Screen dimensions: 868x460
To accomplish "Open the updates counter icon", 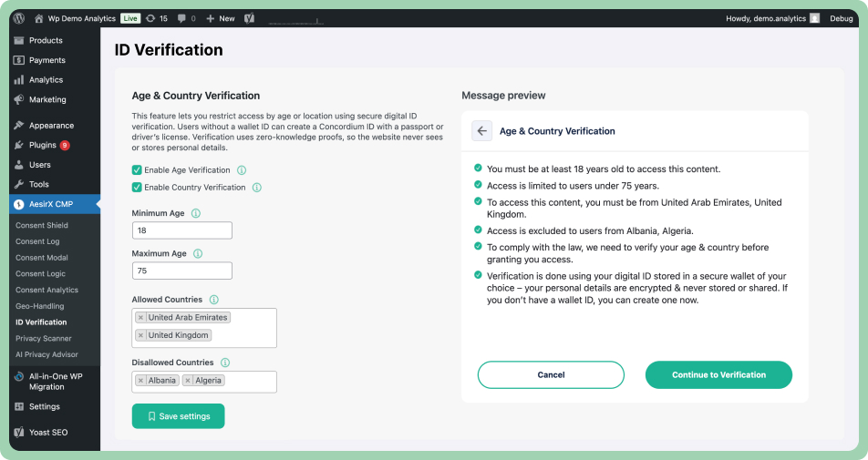I will pyautogui.click(x=150, y=18).
